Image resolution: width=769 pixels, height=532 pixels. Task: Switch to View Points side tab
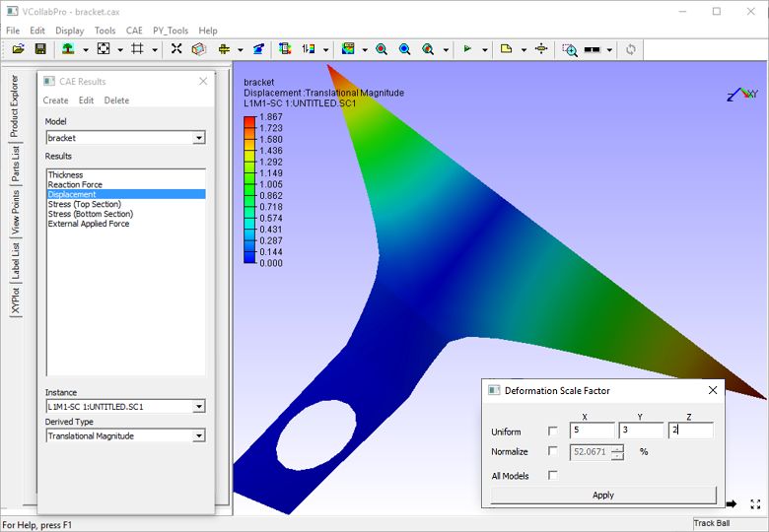[x=15, y=212]
